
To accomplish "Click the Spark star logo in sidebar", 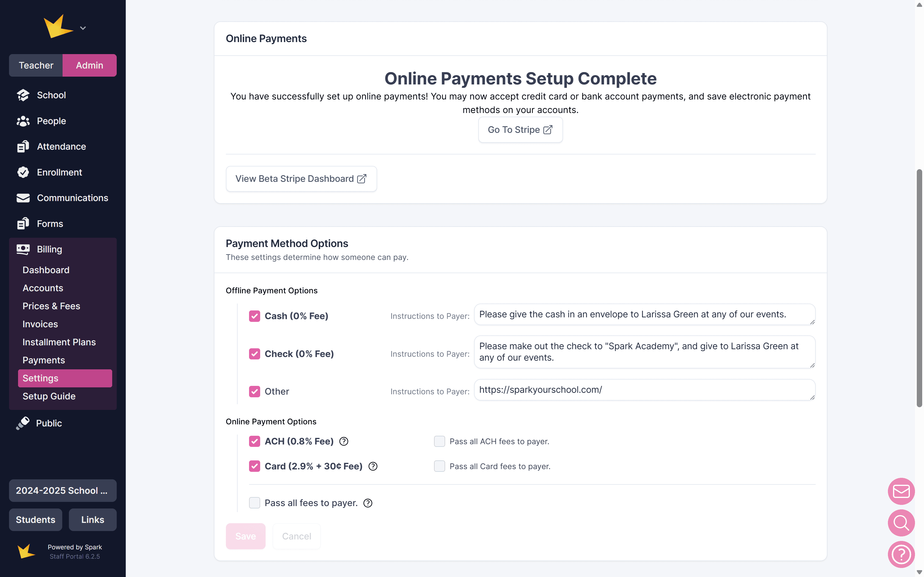I will 58,27.
